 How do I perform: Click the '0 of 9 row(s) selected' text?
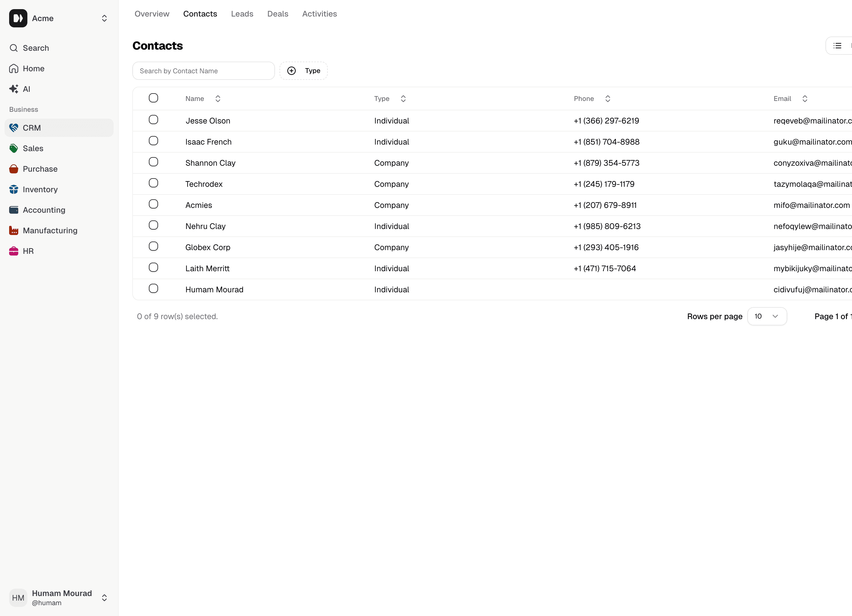[x=177, y=316]
